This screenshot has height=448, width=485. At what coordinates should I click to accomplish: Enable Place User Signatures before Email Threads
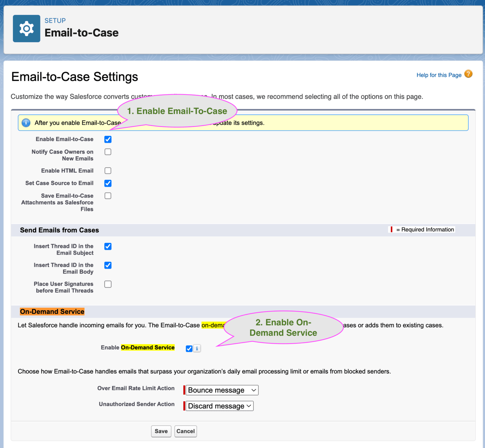click(x=108, y=284)
